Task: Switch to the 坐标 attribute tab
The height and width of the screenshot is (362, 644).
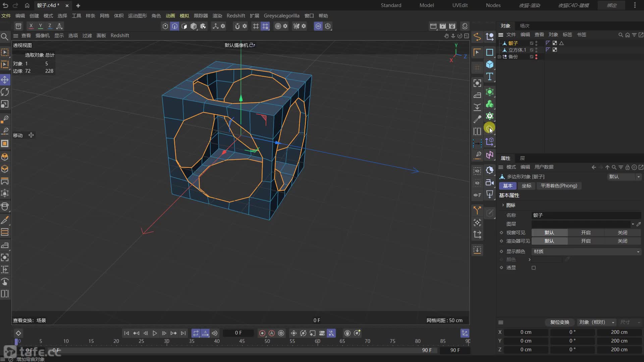Action: click(526, 186)
